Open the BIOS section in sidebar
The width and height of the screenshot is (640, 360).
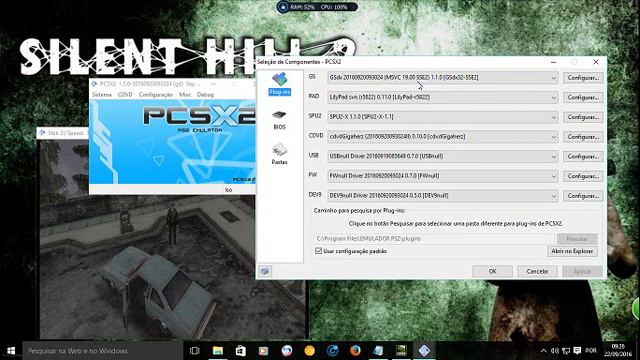(x=280, y=120)
